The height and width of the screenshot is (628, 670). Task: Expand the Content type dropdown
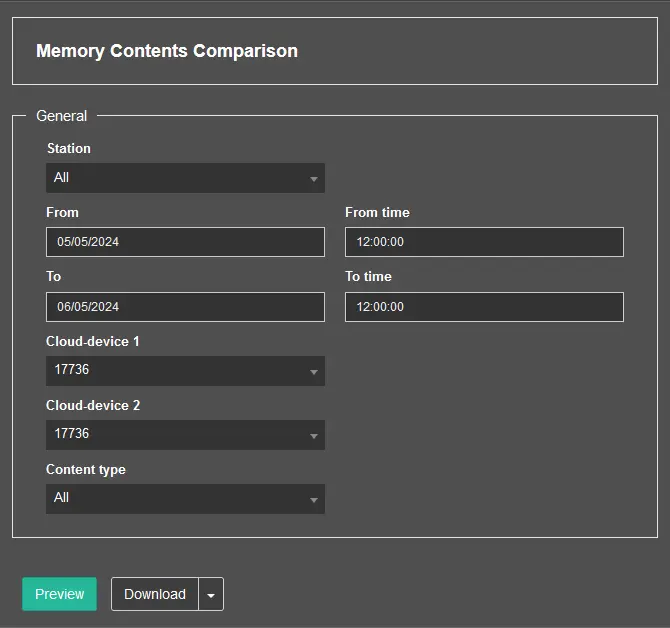pos(185,498)
